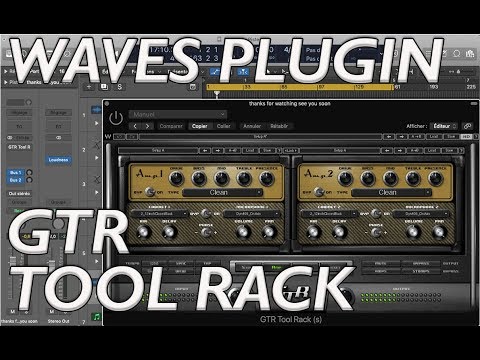The height and width of the screenshot is (360, 480).
Task: Click Amp 2 cabinet Volume knob
Action: pyautogui.click(x=413, y=232)
